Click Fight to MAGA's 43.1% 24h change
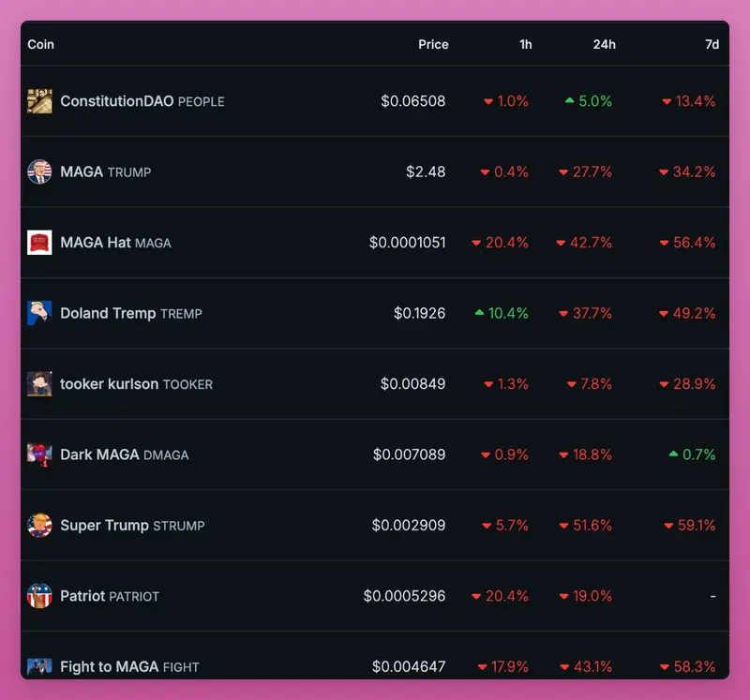This screenshot has height=700, width=750. (x=586, y=666)
